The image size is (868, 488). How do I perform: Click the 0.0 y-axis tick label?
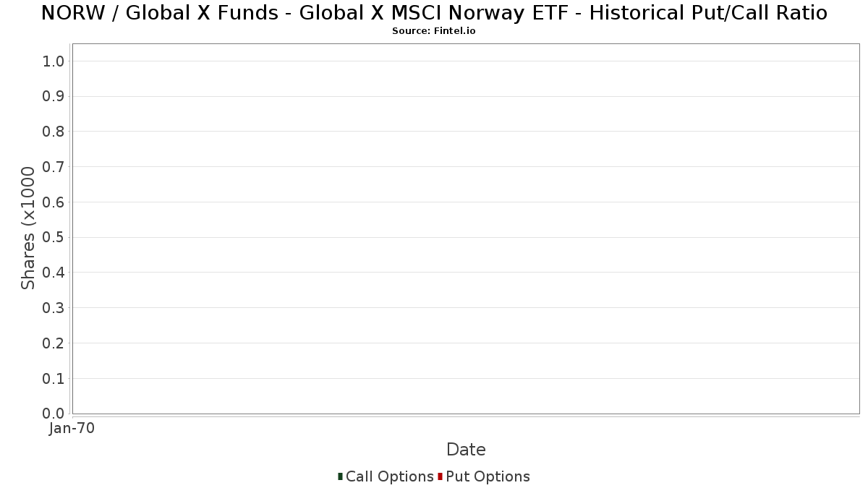[54, 414]
